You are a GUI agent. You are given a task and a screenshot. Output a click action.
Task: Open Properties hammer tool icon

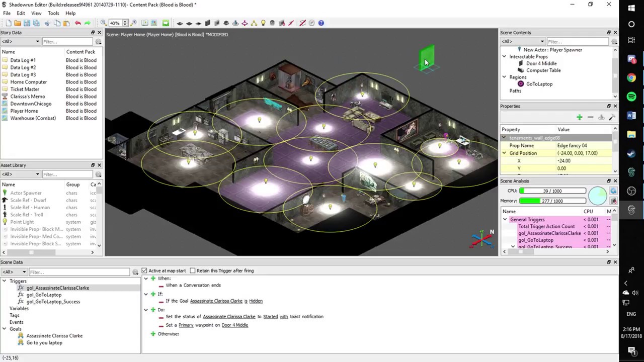(x=612, y=117)
